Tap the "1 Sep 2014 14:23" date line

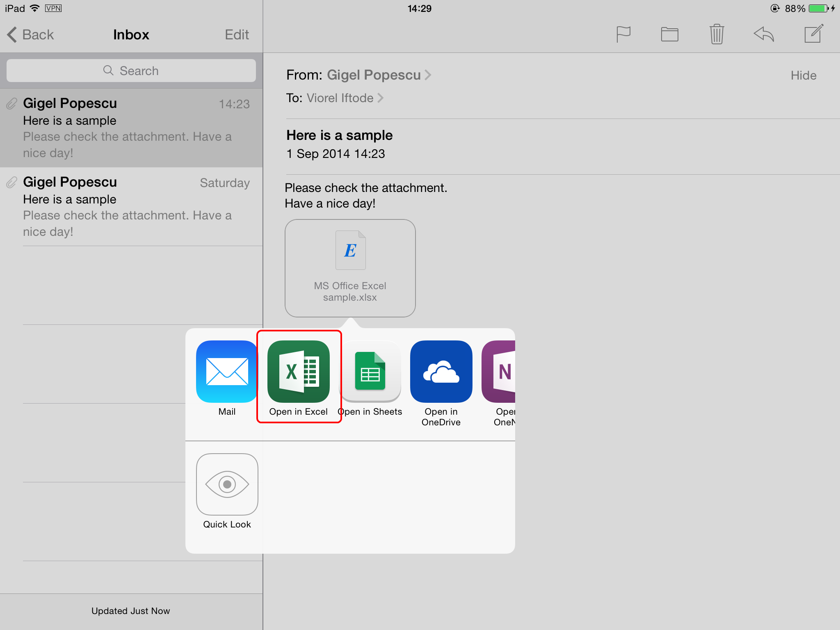[x=336, y=154]
